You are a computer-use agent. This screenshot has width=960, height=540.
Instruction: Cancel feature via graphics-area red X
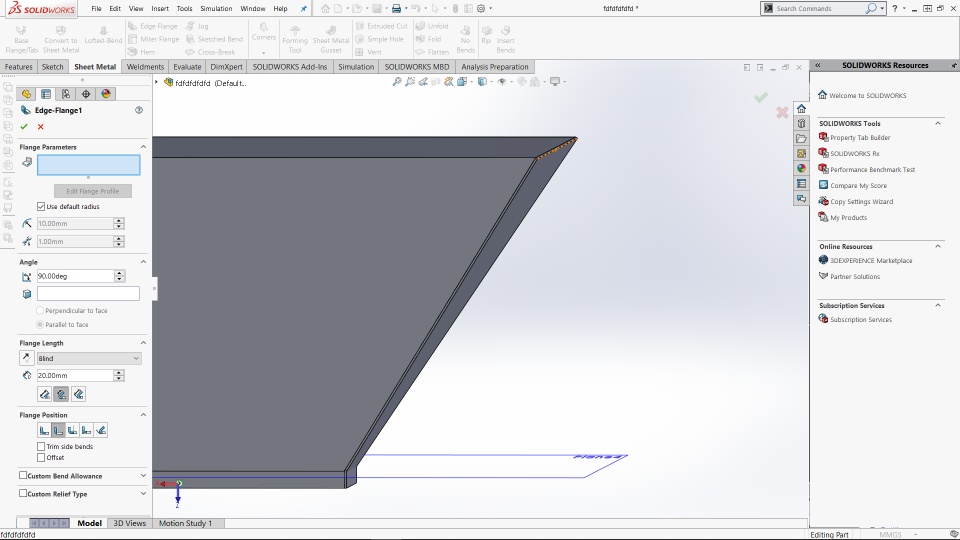click(x=782, y=113)
